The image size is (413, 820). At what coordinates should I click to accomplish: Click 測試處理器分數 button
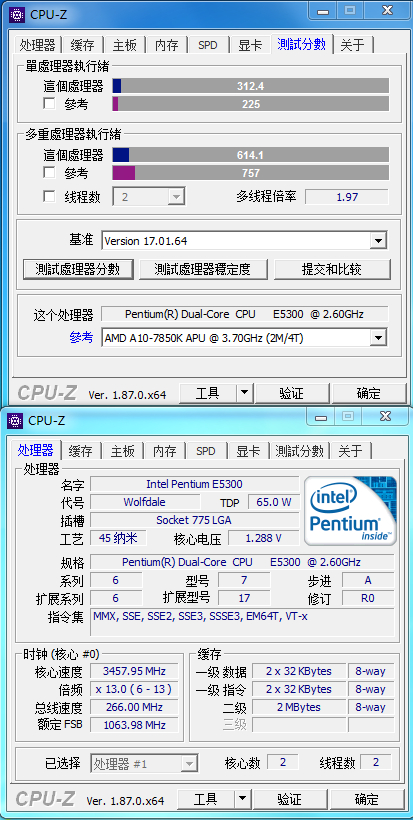pos(78,269)
